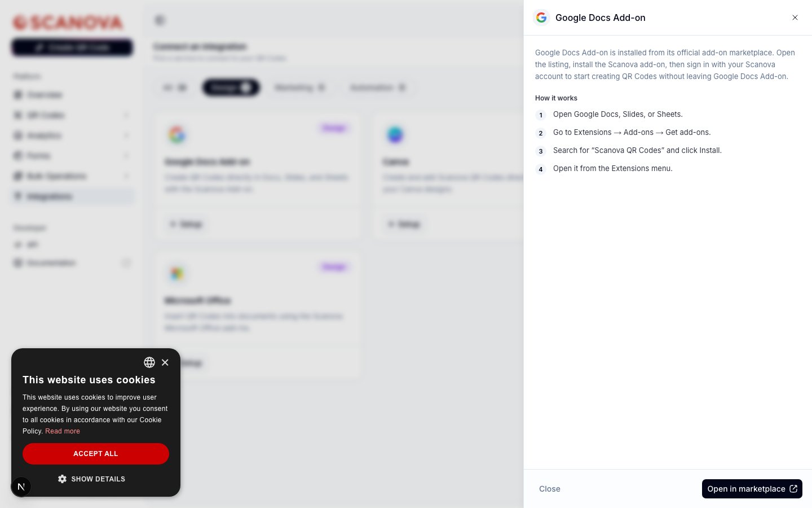This screenshot has width=812, height=508.
Task: Click the blurred Scanova logo
Action: pyautogui.click(x=68, y=23)
